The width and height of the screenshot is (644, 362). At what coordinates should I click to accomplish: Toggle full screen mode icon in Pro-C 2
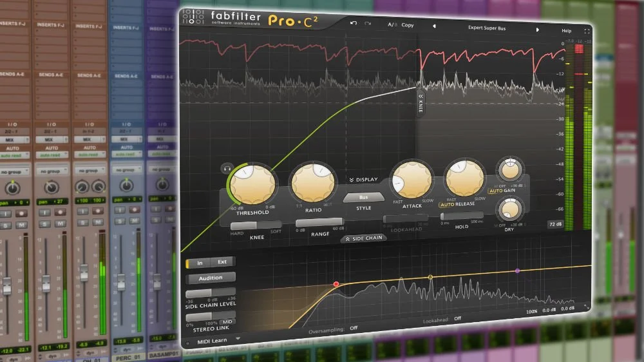(587, 31)
